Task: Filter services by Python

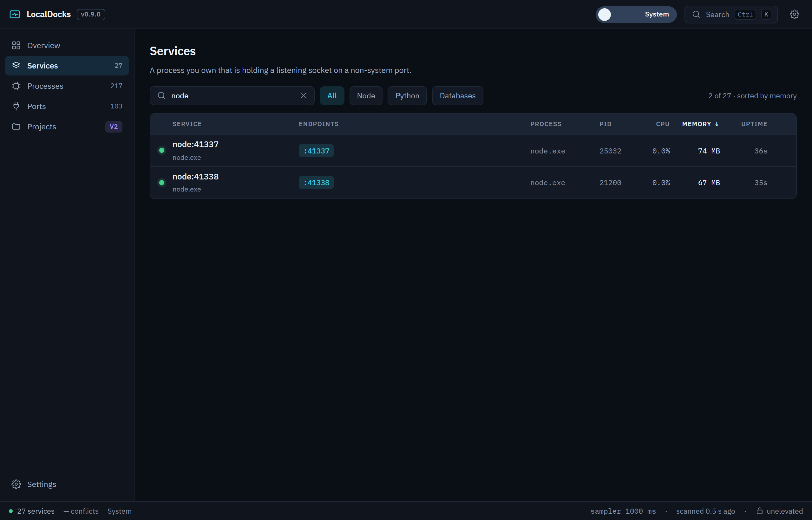Action: [x=407, y=95]
